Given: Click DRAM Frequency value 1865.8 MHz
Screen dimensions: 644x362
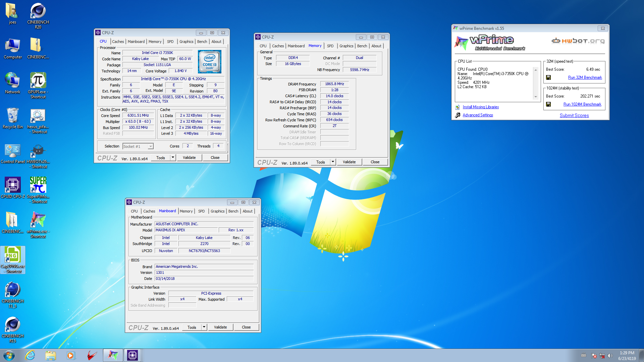Looking at the screenshot, I should (334, 84).
